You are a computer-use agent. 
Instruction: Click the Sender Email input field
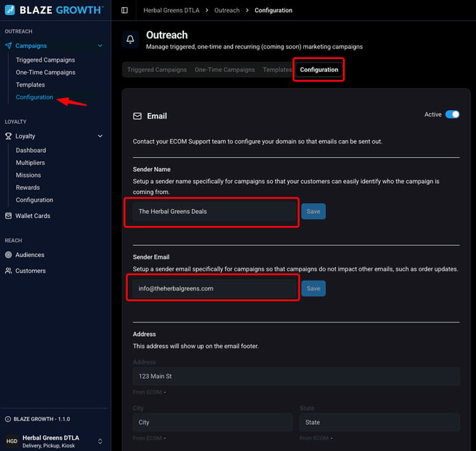tap(215, 288)
